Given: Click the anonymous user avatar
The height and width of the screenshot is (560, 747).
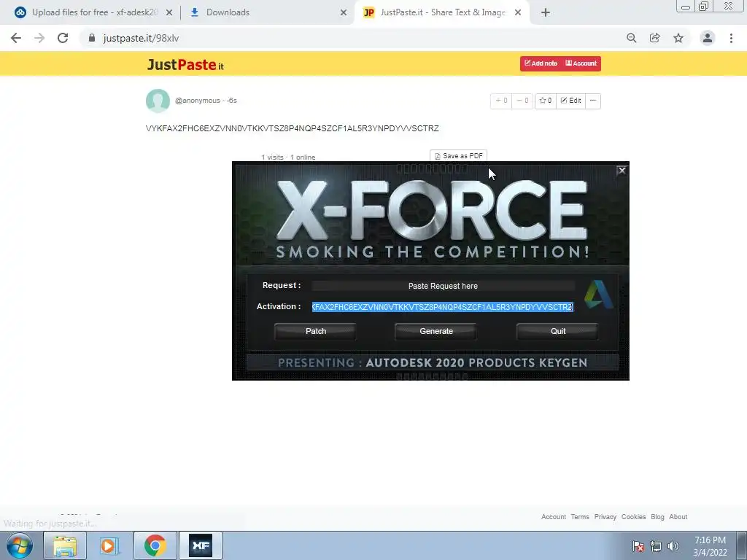Looking at the screenshot, I should [158, 101].
